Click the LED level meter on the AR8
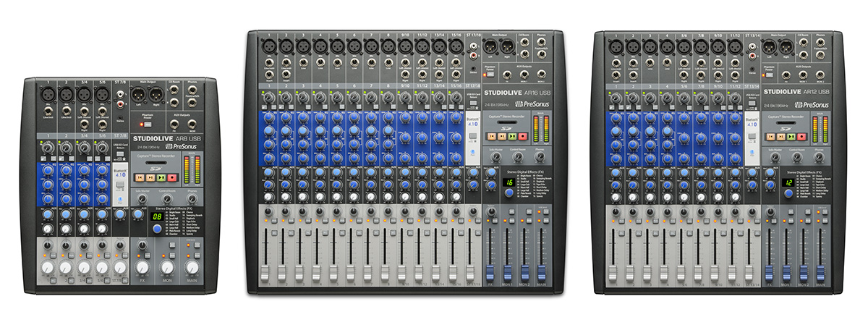868x325 pixels. point(191,169)
